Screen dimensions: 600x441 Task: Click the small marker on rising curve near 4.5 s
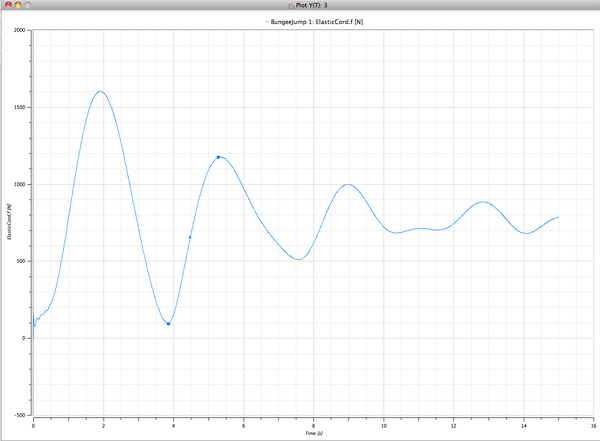(x=190, y=237)
